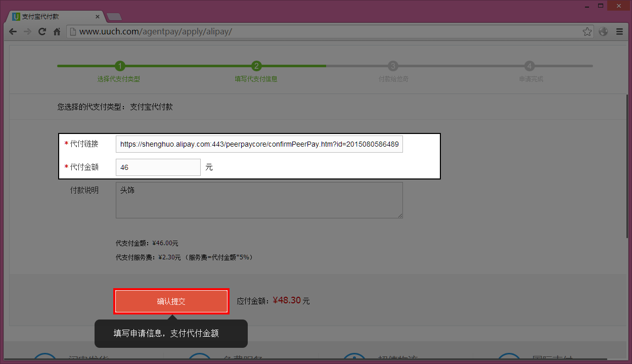Click the browser Back arrow
The image size is (632, 364).
(13, 31)
